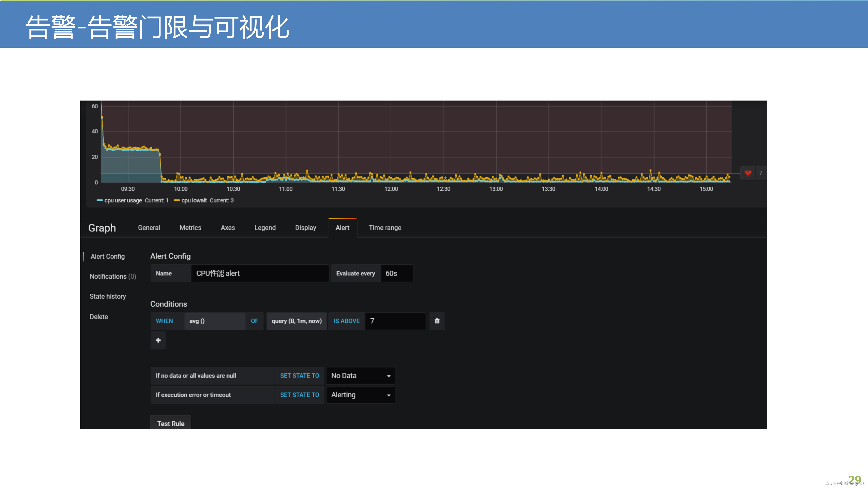The image size is (868, 488).
Task: Select the Axes tab
Action: (x=227, y=228)
